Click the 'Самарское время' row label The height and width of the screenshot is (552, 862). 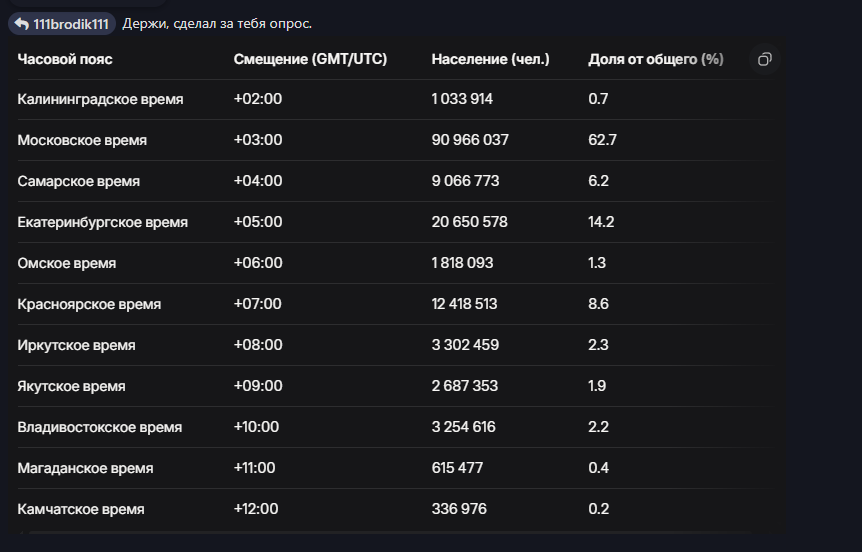click(x=78, y=182)
